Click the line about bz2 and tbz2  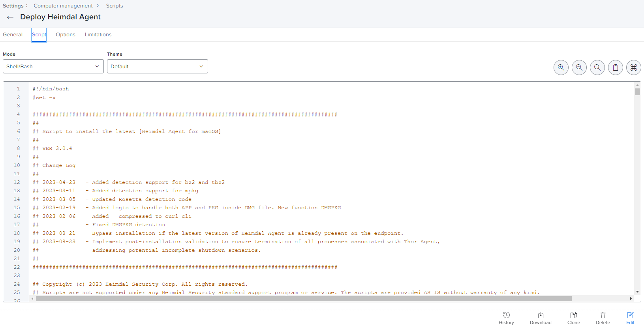128,182
